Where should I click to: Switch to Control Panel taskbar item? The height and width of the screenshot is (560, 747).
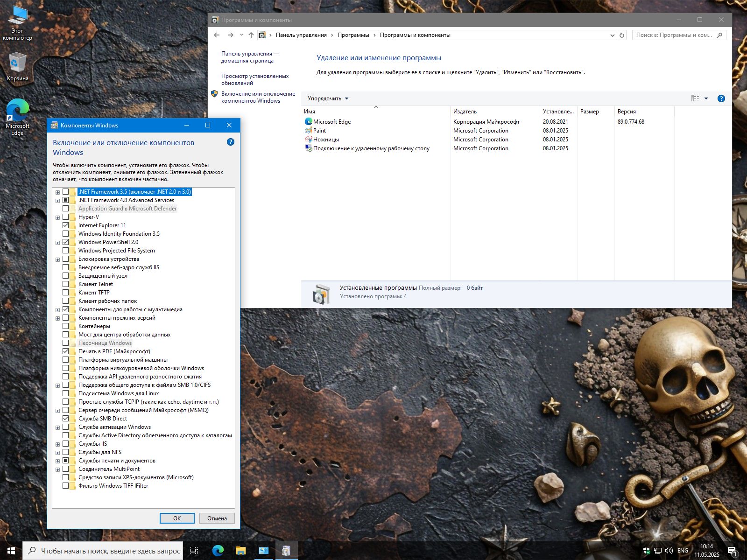pos(263,551)
